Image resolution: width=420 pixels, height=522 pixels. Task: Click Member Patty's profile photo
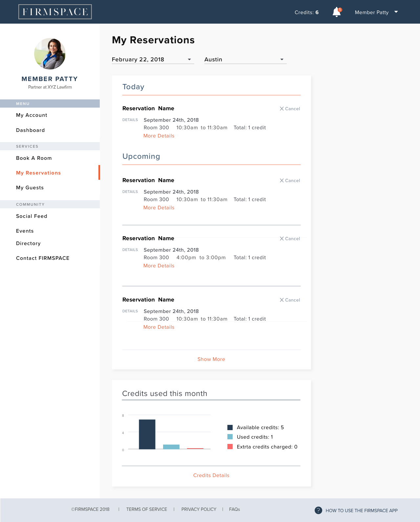click(x=50, y=54)
